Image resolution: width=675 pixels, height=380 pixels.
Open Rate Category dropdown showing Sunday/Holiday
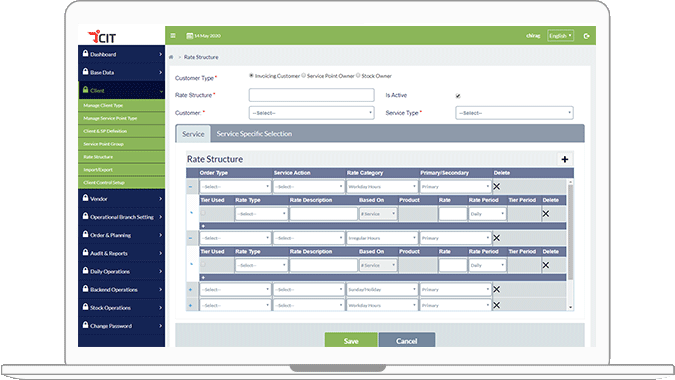pos(382,290)
